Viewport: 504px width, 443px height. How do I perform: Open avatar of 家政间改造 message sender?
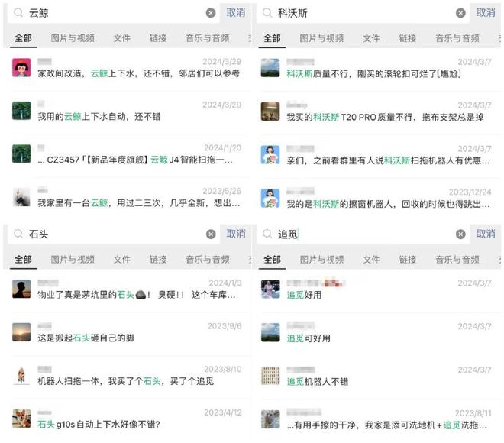point(21,67)
